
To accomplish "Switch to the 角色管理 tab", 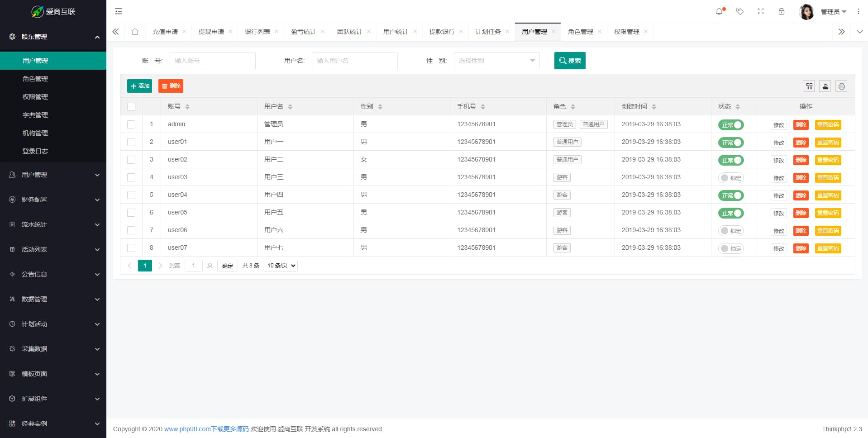I will pos(580,32).
